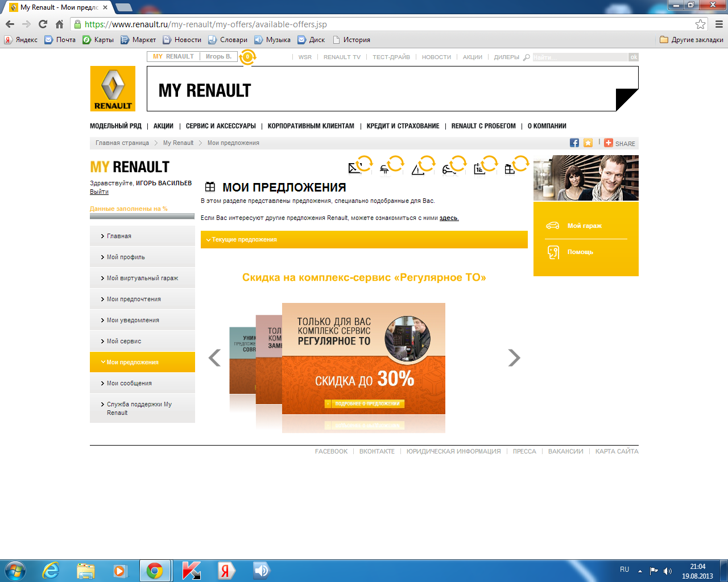
Task: Open Кредит и страхование menu
Action: [403, 126]
